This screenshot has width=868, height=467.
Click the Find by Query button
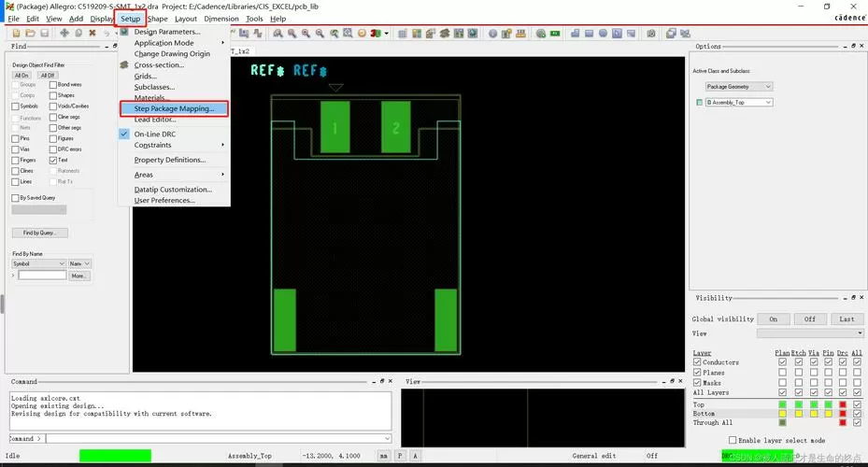(x=40, y=233)
